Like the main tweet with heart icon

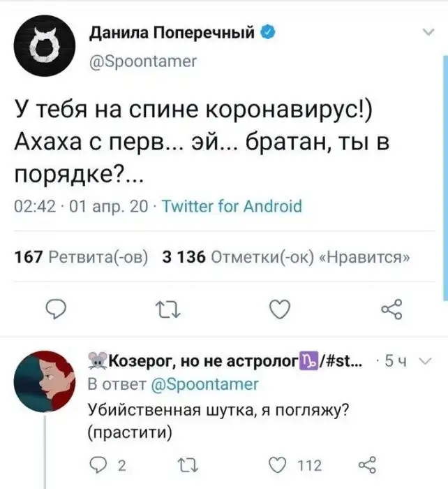tap(278, 307)
